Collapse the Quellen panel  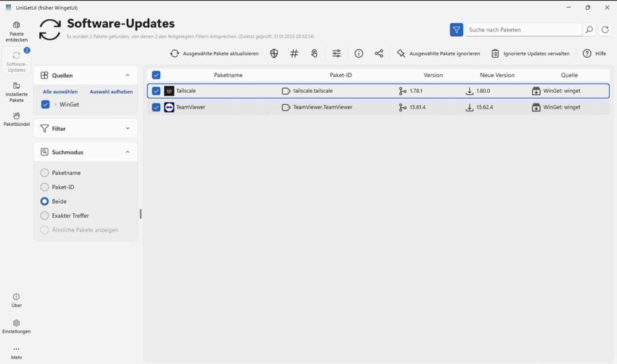128,75
